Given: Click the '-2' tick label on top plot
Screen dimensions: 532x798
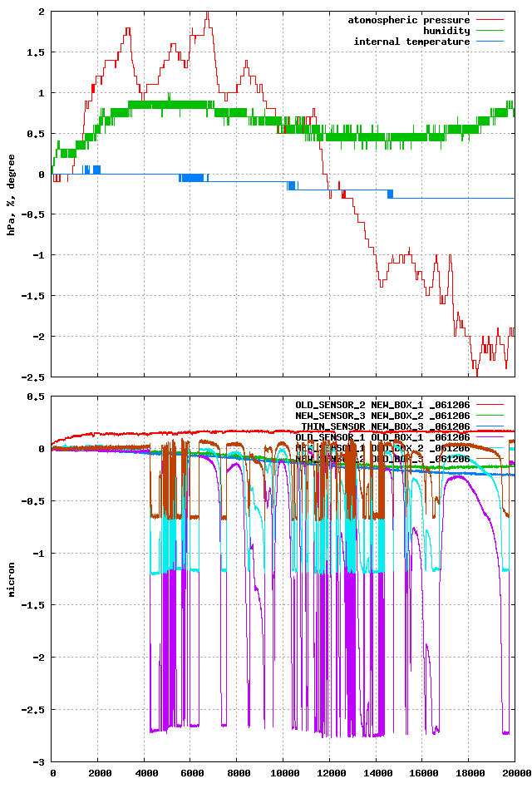Looking at the screenshot, I should pos(38,337).
